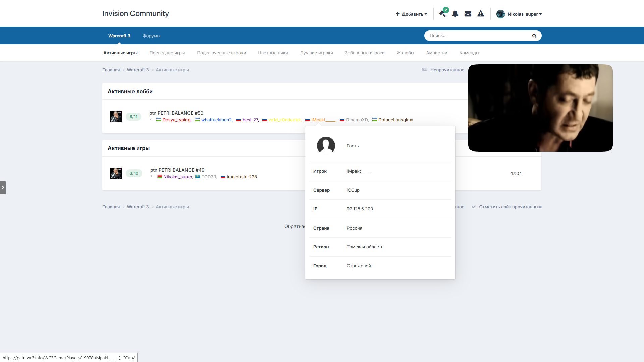Open the Непрочитанное link
The image size is (644, 362).
[x=447, y=70]
